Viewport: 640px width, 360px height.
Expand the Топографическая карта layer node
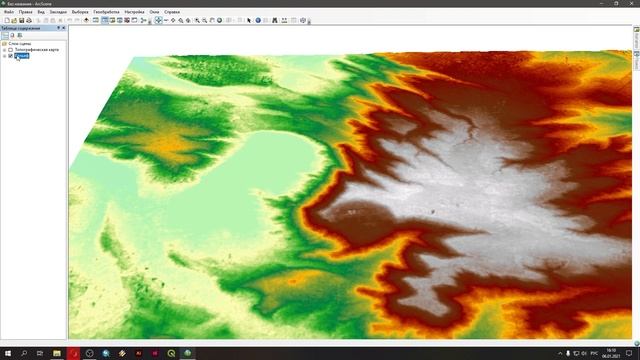coord(4,50)
